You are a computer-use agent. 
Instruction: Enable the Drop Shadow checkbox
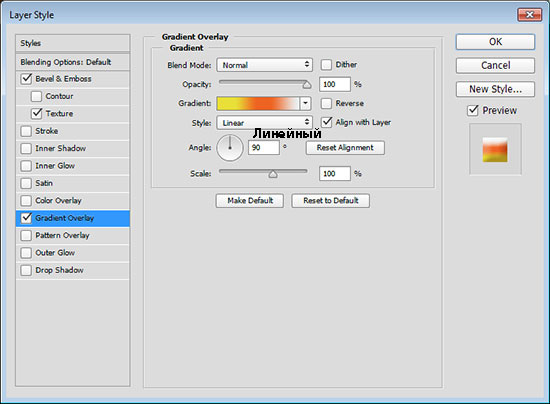pyautogui.click(x=26, y=270)
